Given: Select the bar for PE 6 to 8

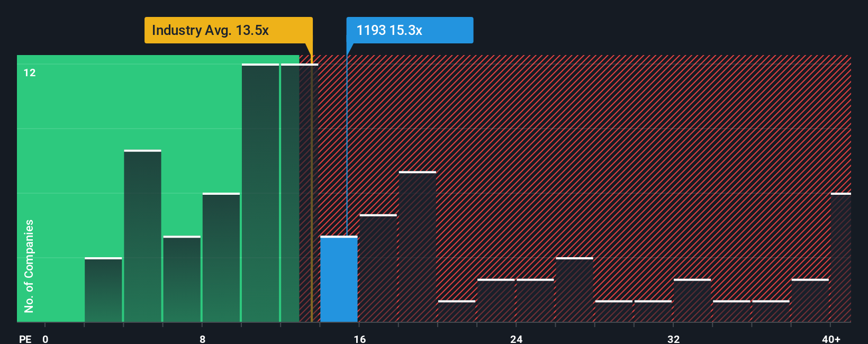Looking at the screenshot, I should (182, 279).
